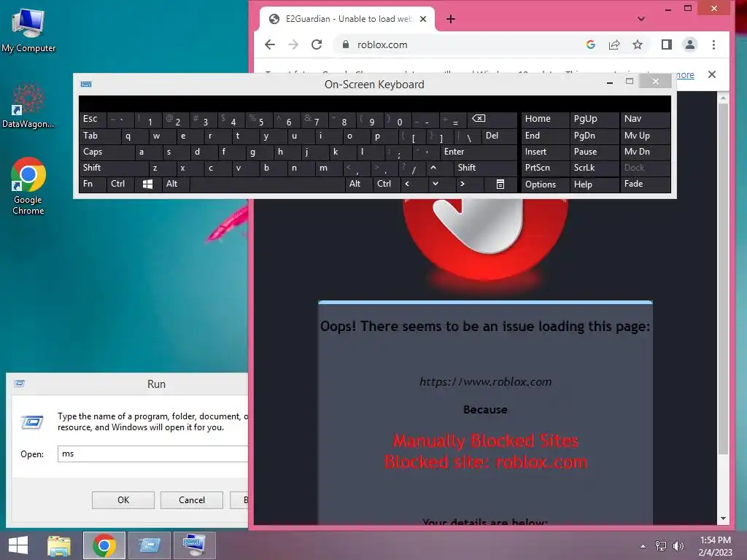This screenshot has width=747, height=560.
Task: Click the Fade key on the On-Screen Keyboard
Action: pos(645,184)
